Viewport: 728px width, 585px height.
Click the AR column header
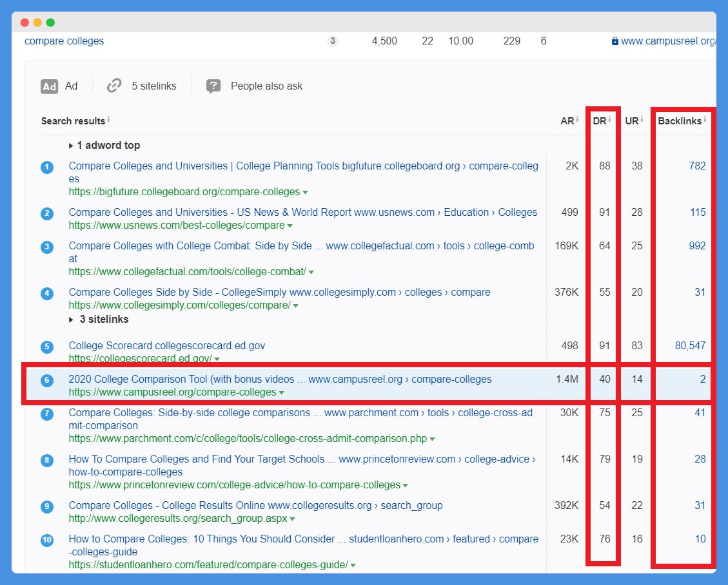(x=567, y=121)
